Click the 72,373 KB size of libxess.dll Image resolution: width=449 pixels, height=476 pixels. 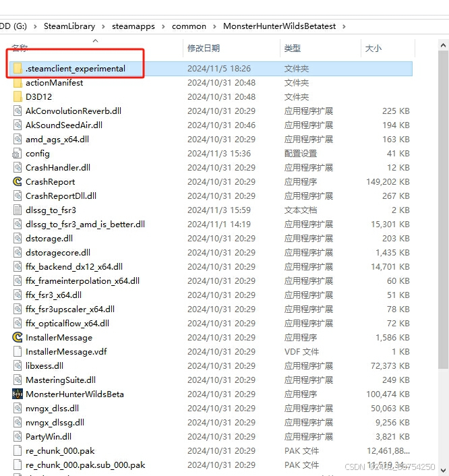pos(390,366)
